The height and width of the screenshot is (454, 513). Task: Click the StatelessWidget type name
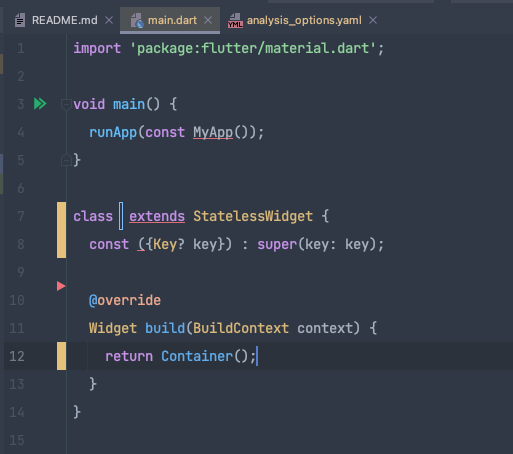(x=253, y=216)
